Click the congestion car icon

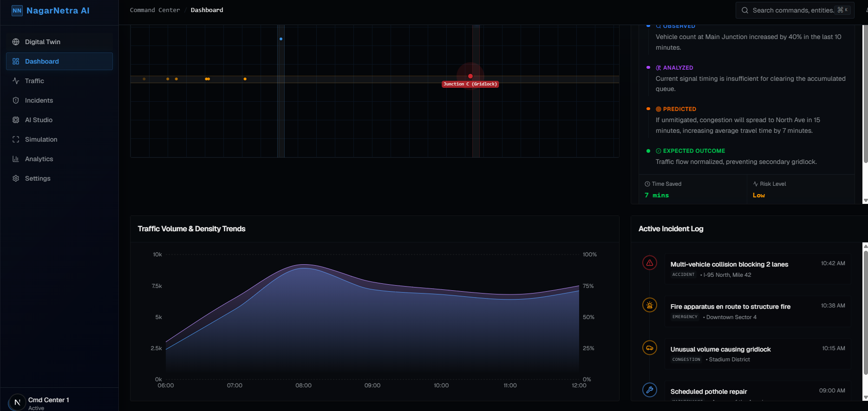tap(650, 348)
